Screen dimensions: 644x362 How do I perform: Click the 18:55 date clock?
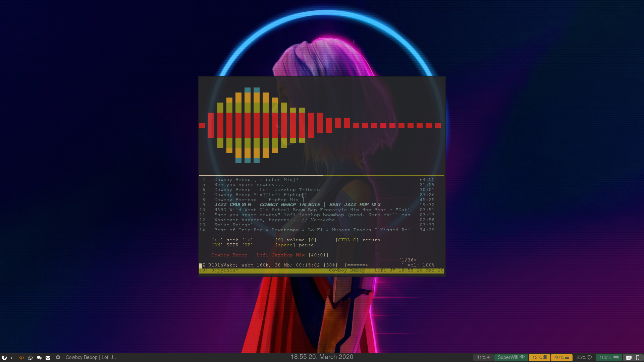click(x=322, y=357)
